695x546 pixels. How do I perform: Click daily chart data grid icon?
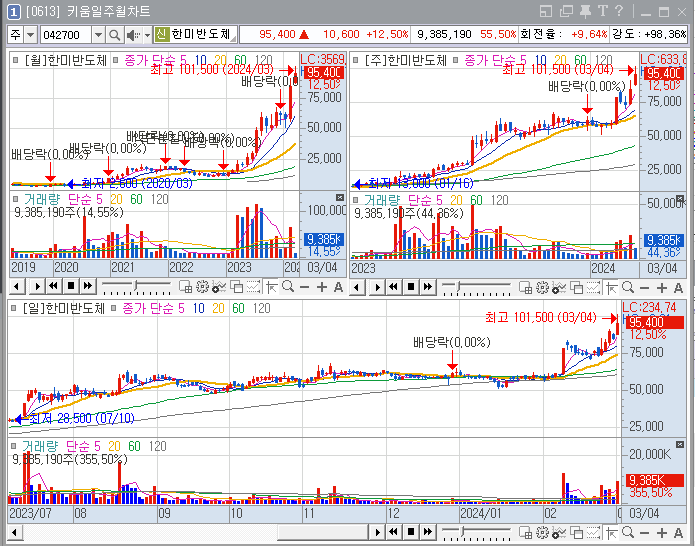pyautogui.click(x=525, y=532)
